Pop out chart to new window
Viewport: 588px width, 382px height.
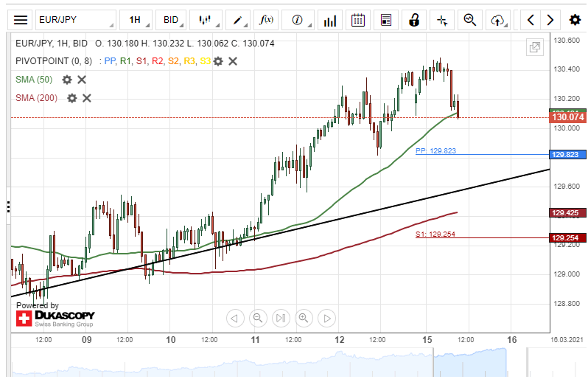click(534, 48)
